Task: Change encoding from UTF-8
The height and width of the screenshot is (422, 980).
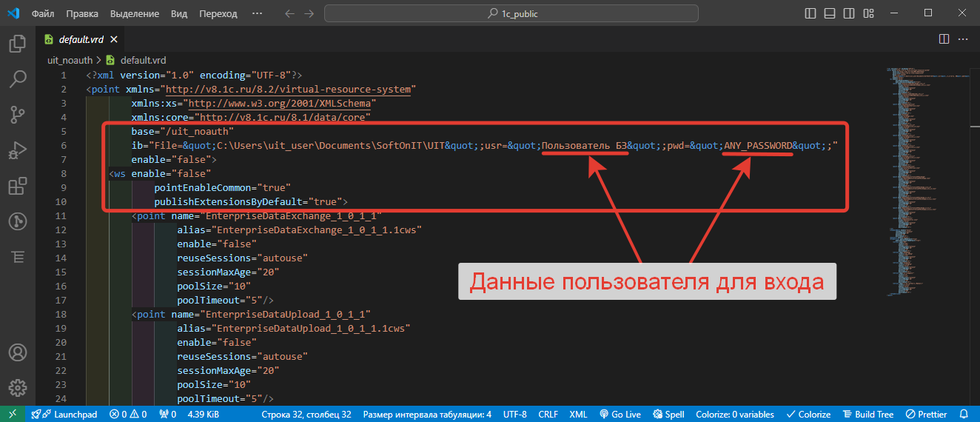Action: [515, 414]
